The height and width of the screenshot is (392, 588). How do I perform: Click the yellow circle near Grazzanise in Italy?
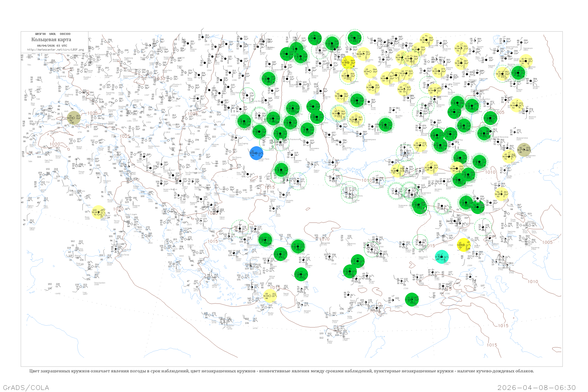pyautogui.click(x=98, y=212)
